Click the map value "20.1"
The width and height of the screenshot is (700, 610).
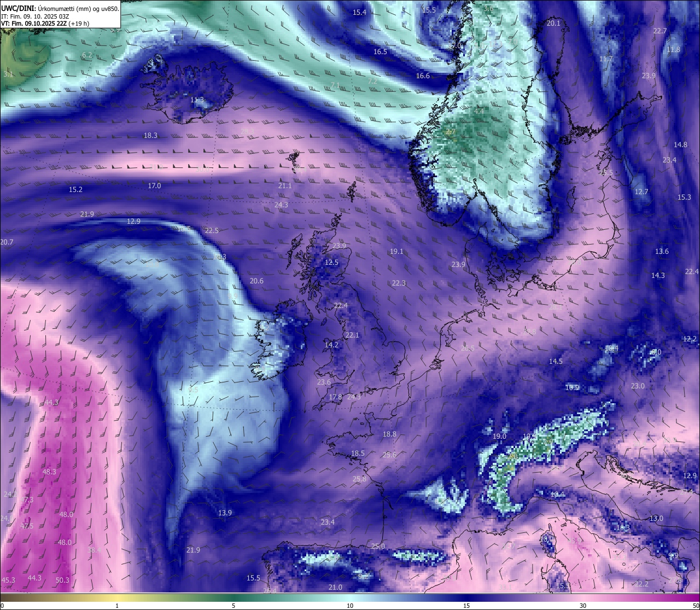[x=553, y=23]
